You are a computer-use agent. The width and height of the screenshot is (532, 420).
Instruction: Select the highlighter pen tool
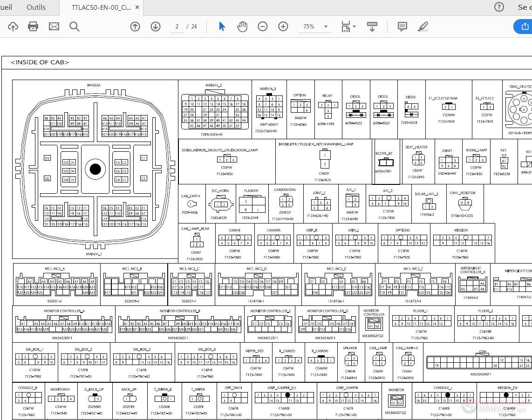pos(423,27)
